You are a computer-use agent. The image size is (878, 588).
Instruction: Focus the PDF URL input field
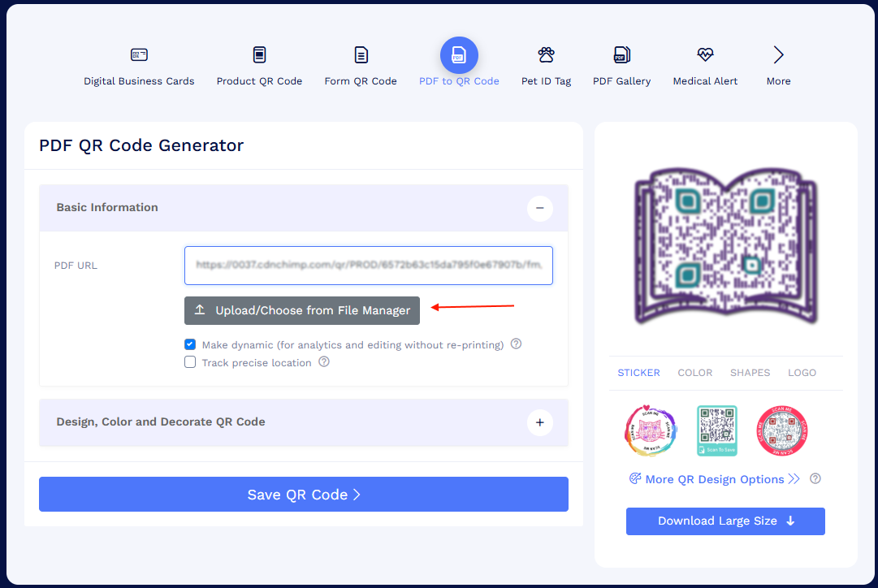click(369, 266)
